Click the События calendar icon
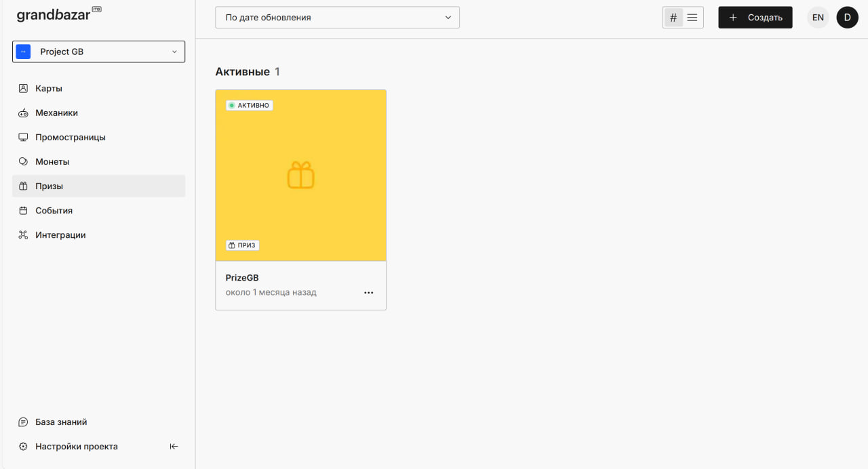 (x=23, y=211)
